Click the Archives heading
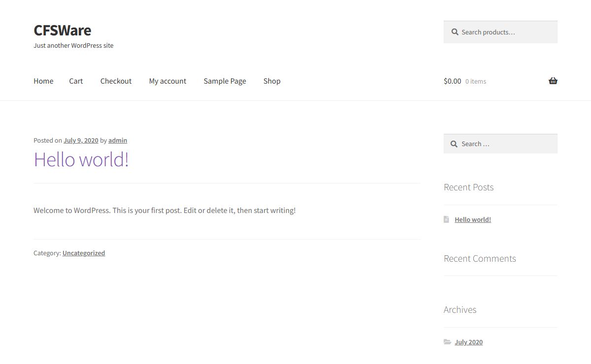The height and width of the screenshot is (364, 591). coord(460,309)
